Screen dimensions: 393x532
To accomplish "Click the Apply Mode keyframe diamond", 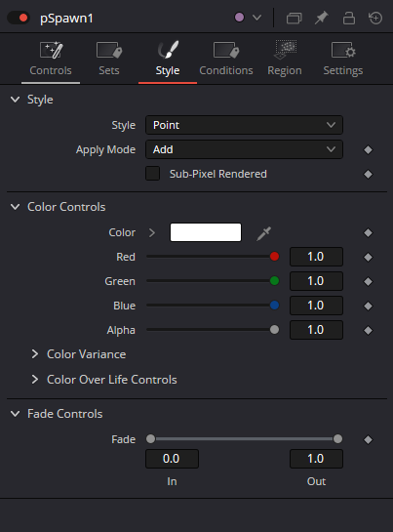I will 368,150.
